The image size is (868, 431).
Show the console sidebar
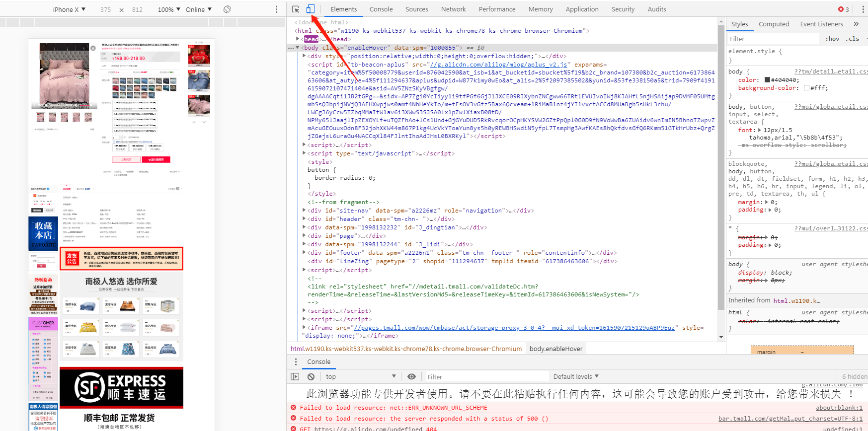click(x=295, y=377)
